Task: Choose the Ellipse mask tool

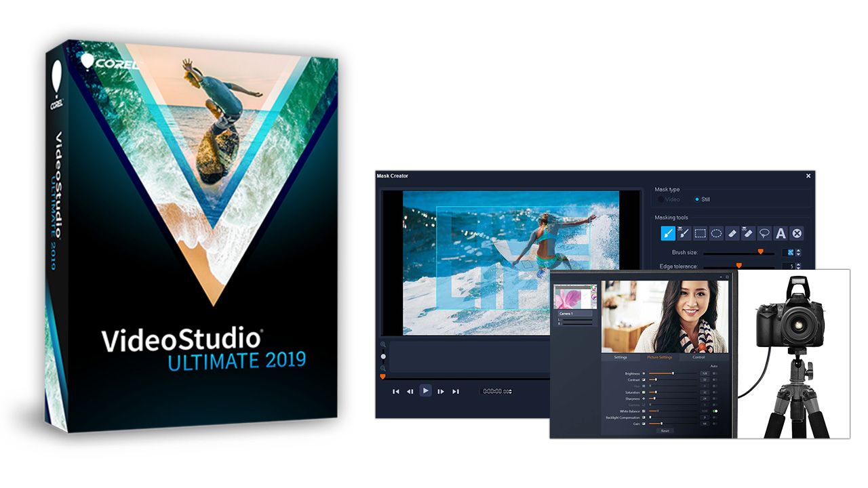Action: click(x=716, y=233)
